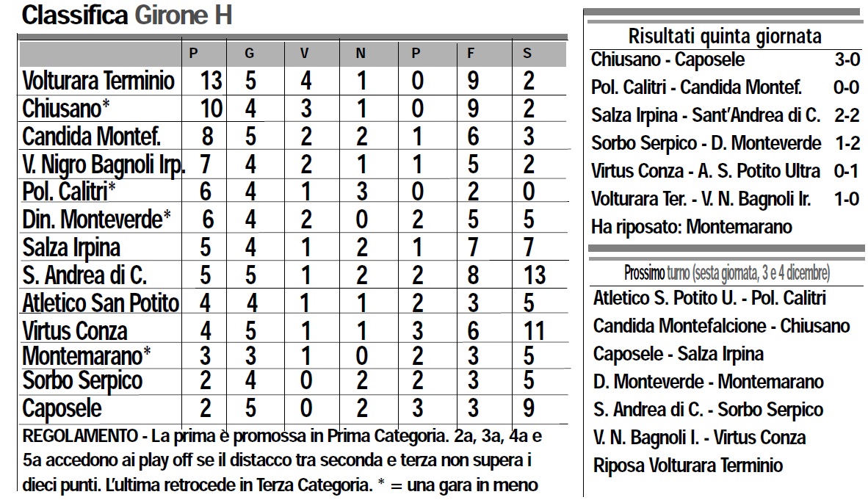Click Ha riposato: Montemarano line
Screen dimensions: 868x500
[691, 227]
